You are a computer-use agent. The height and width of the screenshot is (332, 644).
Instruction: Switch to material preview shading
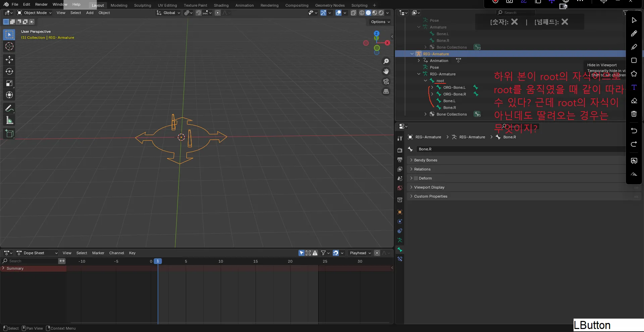[x=375, y=13]
